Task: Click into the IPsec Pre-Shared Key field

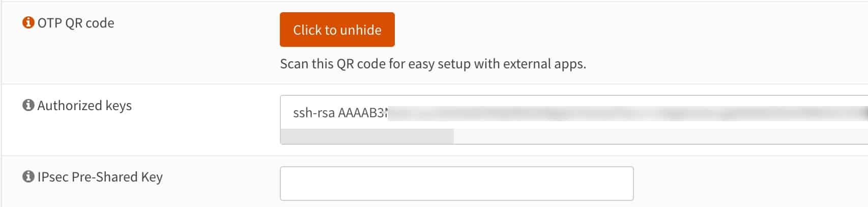Action: pyautogui.click(x=456, y=184)
